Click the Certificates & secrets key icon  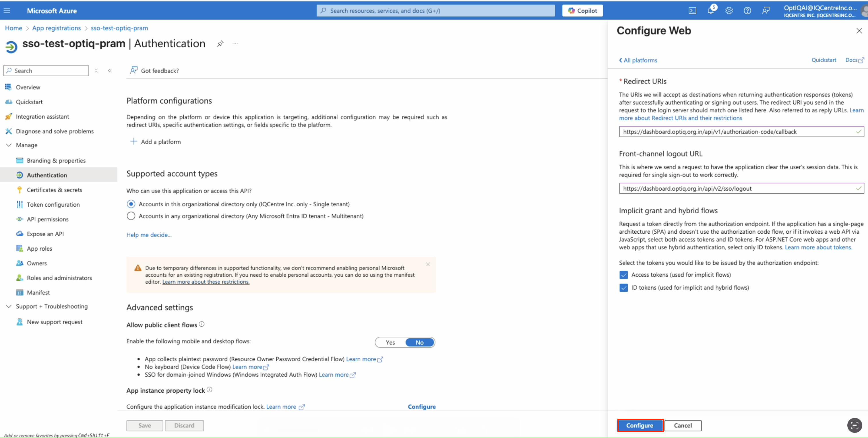pos(20,190)
